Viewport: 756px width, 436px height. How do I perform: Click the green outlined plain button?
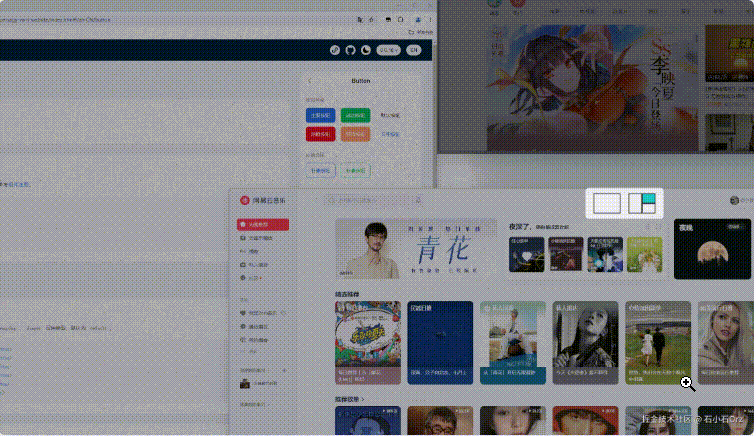(355, 171)
